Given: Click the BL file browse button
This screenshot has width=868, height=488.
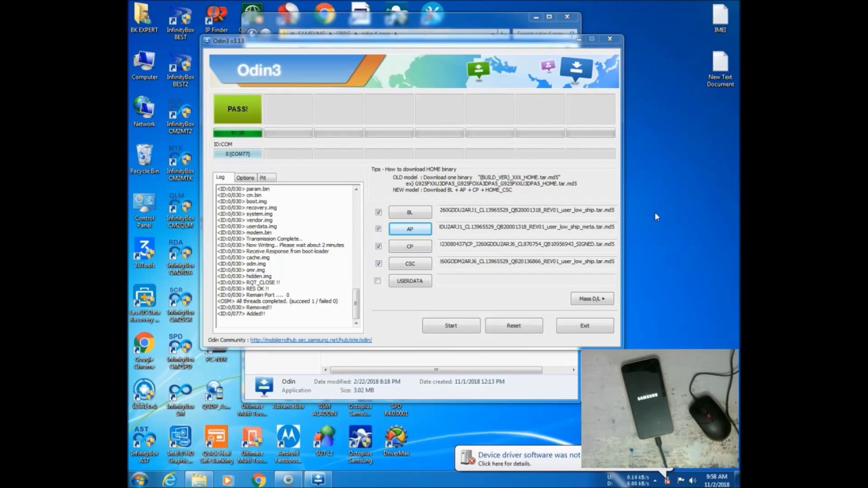Looking at the screenshot, I should click(x=410, y=212).
